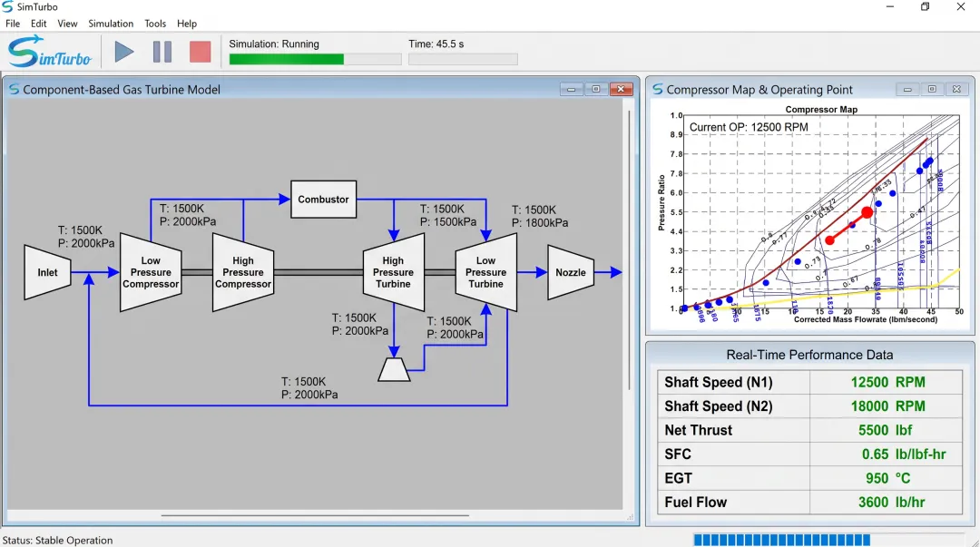Close the Compressor Map window
This screenshot has width=980, height=547.
click(956, 90)
